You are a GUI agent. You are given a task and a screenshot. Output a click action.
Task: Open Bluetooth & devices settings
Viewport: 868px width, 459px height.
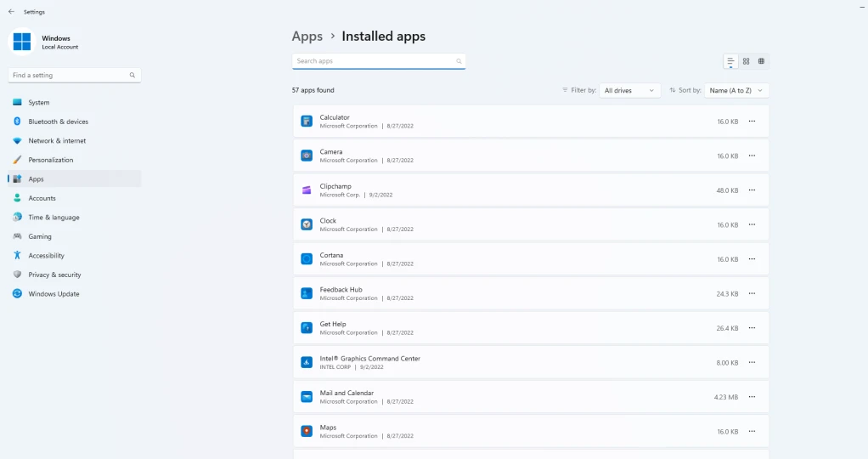[75, 122]
